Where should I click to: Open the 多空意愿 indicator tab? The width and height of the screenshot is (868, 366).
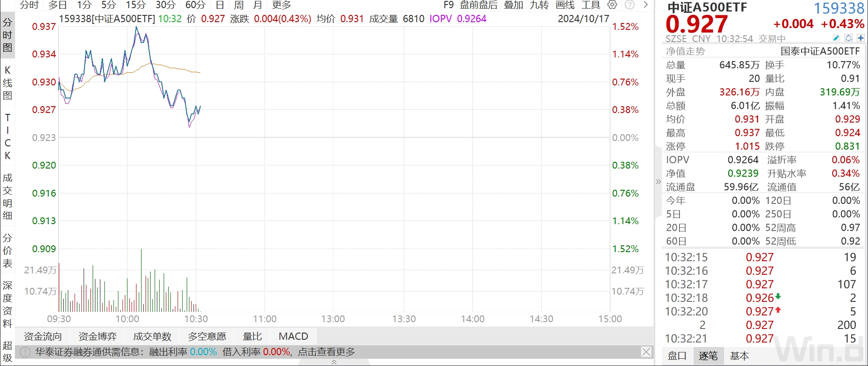[x=207, y=336]
